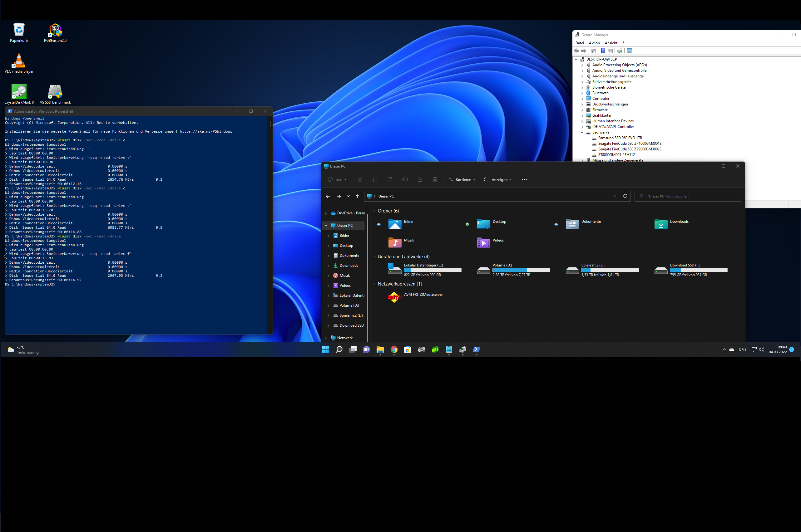Image resolution: width=801 pixels, height=532 pixels.
Task: Refresh the Dieser PC location
Action: [625, 196]
